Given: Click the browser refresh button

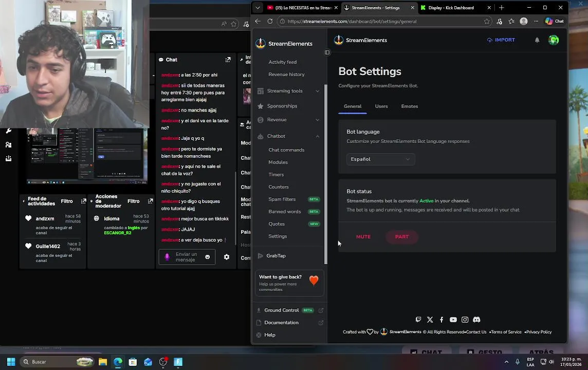Looking at the screenshot, I should tap(270, 22).
